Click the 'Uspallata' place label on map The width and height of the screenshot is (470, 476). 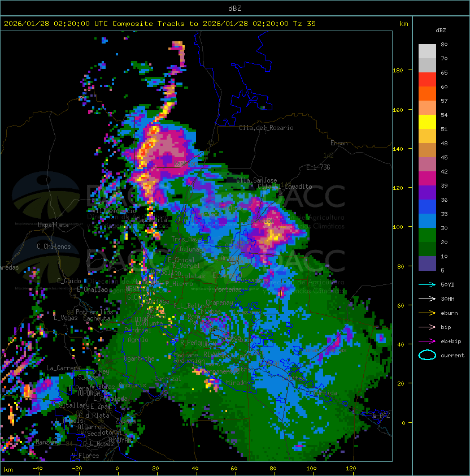pyautogui.click(x=53, y=225)
